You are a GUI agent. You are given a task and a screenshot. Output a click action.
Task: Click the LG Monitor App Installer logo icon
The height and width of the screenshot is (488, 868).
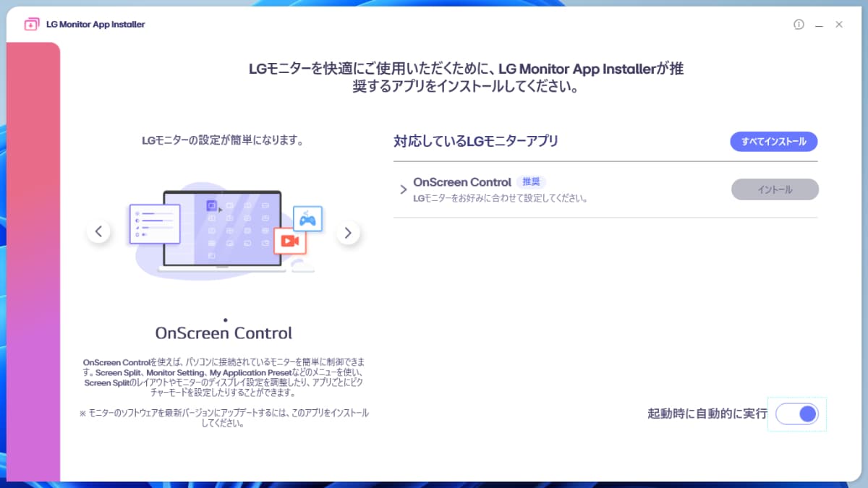pos(32,25)
